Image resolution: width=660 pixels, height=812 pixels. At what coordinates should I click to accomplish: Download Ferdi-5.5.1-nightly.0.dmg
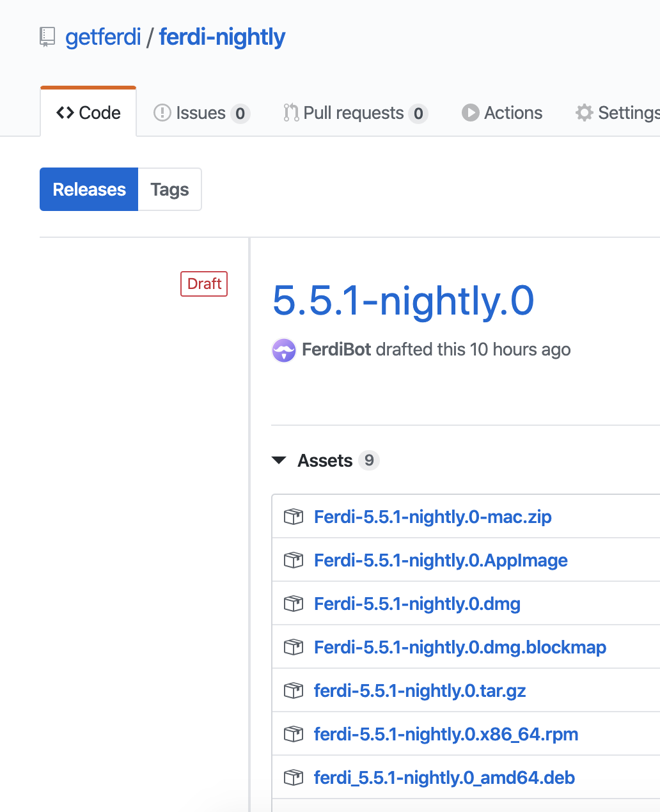(x=417, y=604)
